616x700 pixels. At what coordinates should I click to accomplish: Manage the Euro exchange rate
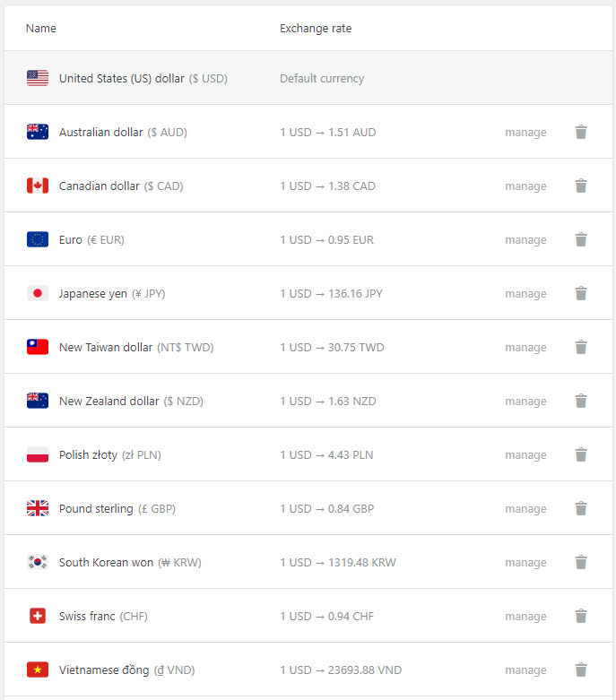click(x=525, y=240)
